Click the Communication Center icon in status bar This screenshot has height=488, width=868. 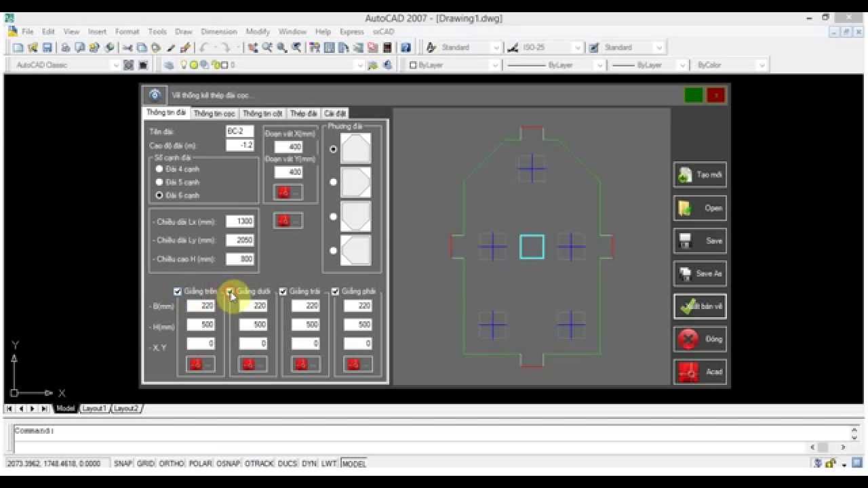(818, 464)
